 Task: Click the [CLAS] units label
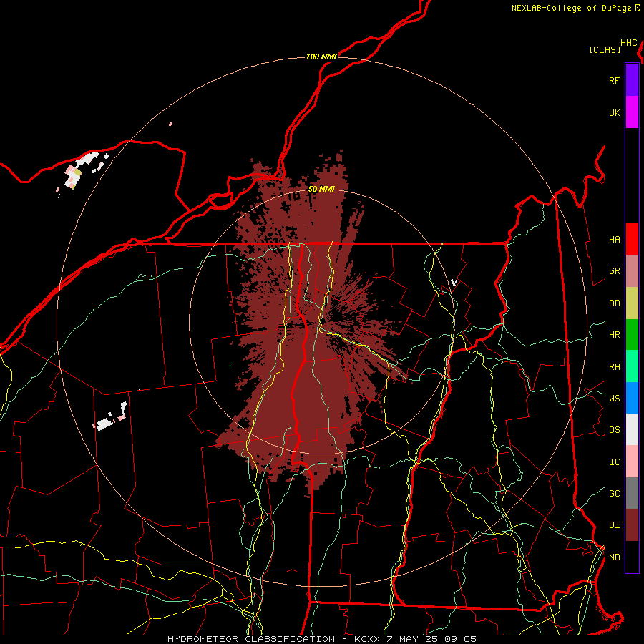pos(605,49)
